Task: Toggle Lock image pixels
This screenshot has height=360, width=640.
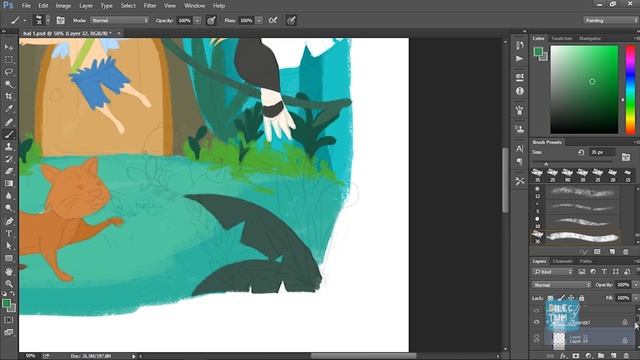Action: tap(562, 298)
